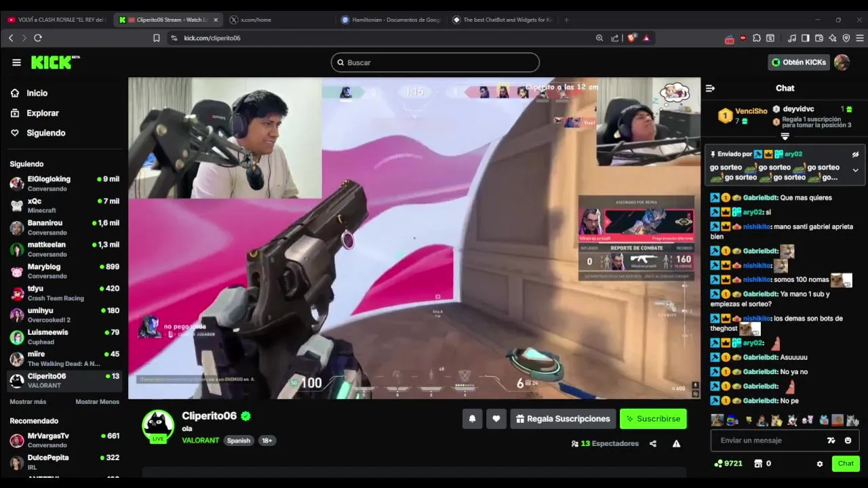Open miire channel in the following list
The image size is (868, 488).
(64, 359)
